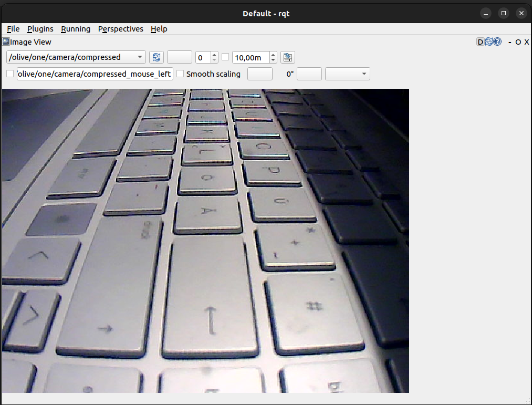Open the Plugins menu
Screen dimensions: 532x405
(x=40, y=29)
